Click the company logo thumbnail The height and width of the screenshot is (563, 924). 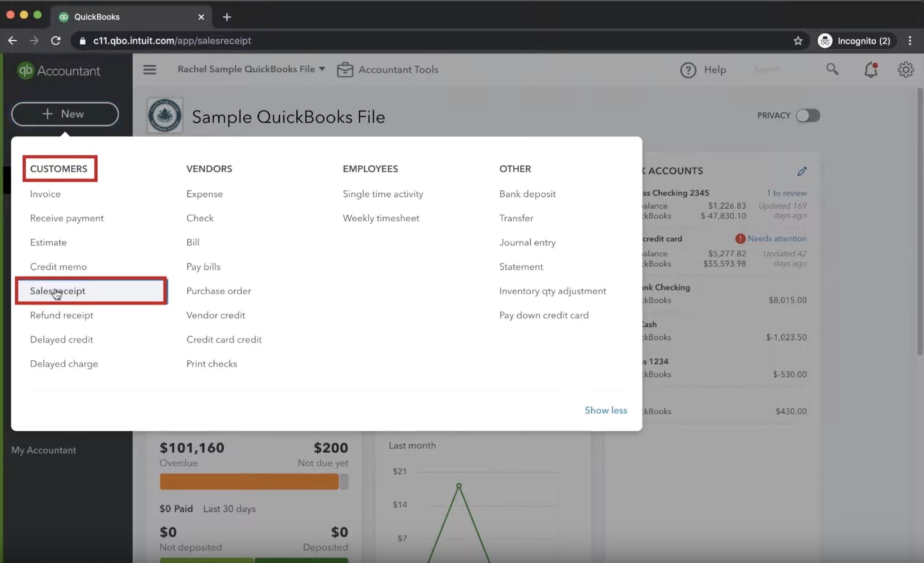(x=165, y=115)
